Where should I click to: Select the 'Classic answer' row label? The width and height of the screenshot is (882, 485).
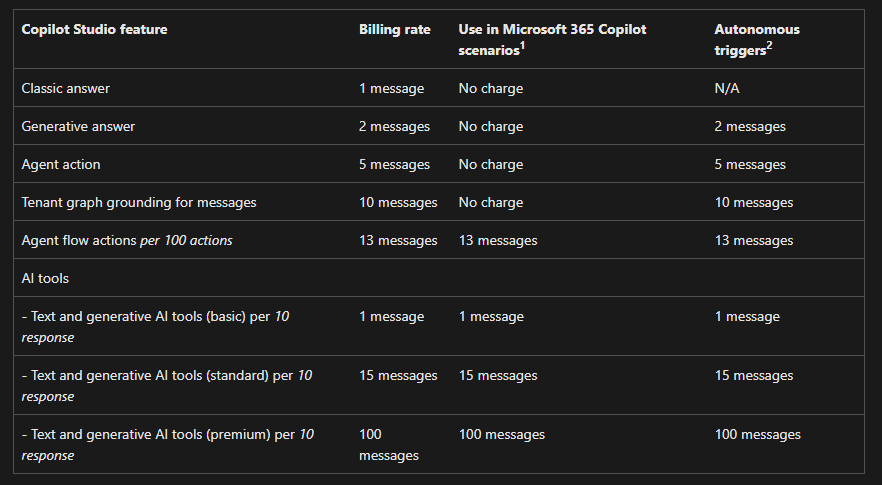click(x=66, y=88)
